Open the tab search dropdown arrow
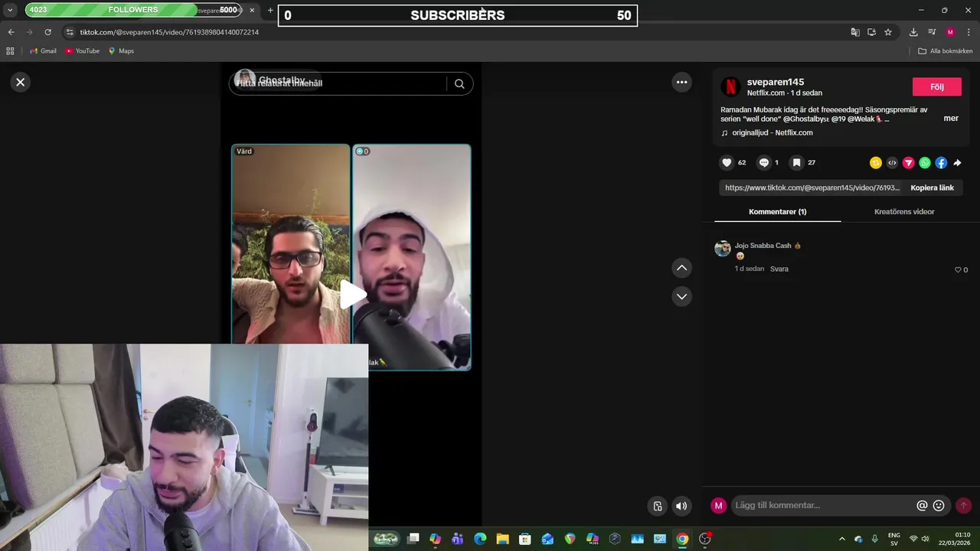 tap(10, 10)
